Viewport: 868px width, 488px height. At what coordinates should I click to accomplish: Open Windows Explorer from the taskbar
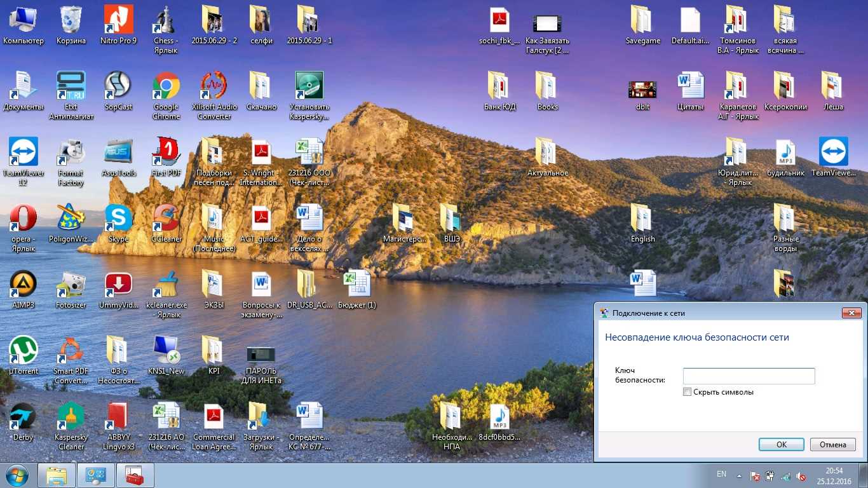click(57, 475)
